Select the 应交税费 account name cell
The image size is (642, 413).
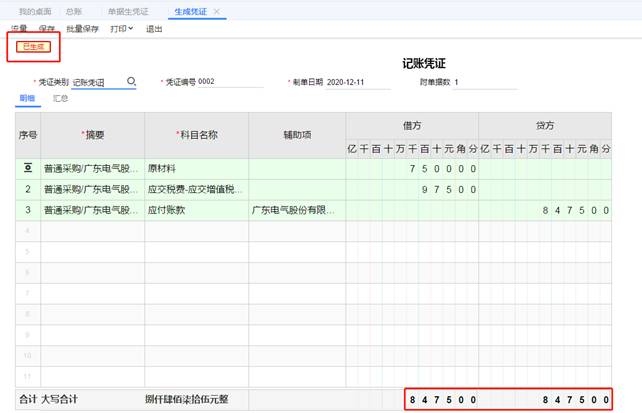(x=196, y=189)
